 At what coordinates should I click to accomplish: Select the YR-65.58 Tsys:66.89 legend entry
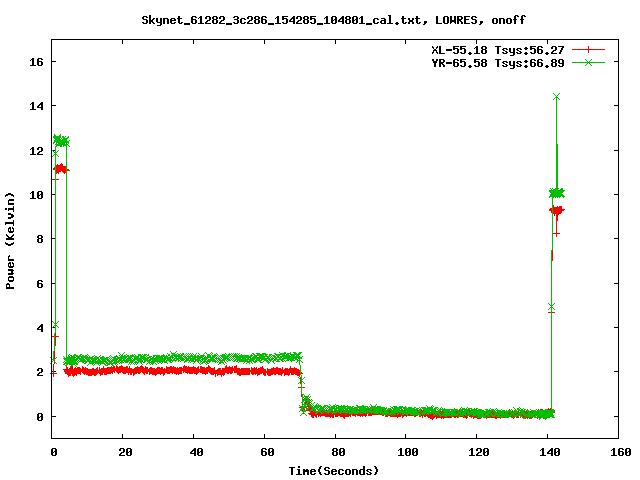point(498,63)
